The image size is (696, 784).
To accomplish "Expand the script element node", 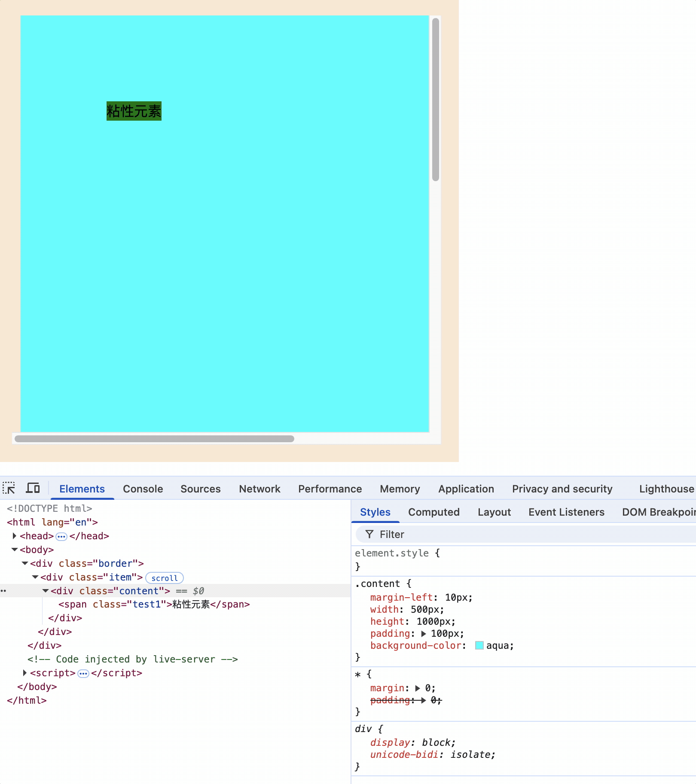I will coord(24,673).
